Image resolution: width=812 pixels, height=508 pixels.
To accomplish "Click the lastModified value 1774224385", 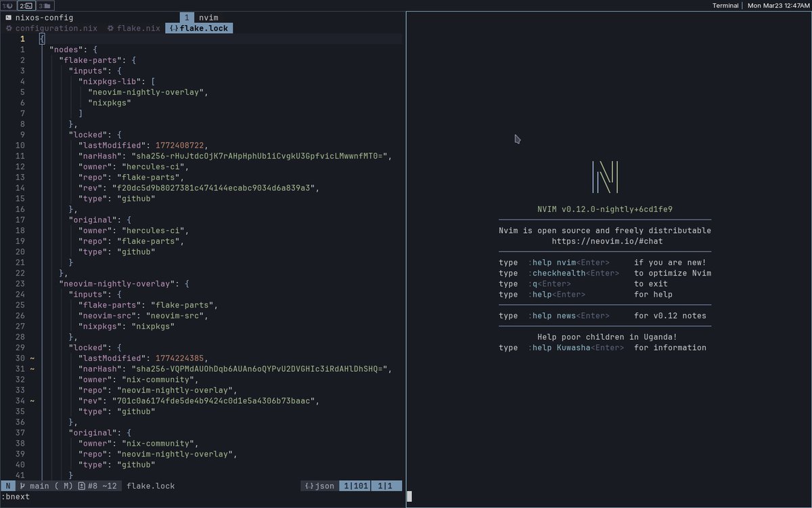I will click(x=179, y=358).
